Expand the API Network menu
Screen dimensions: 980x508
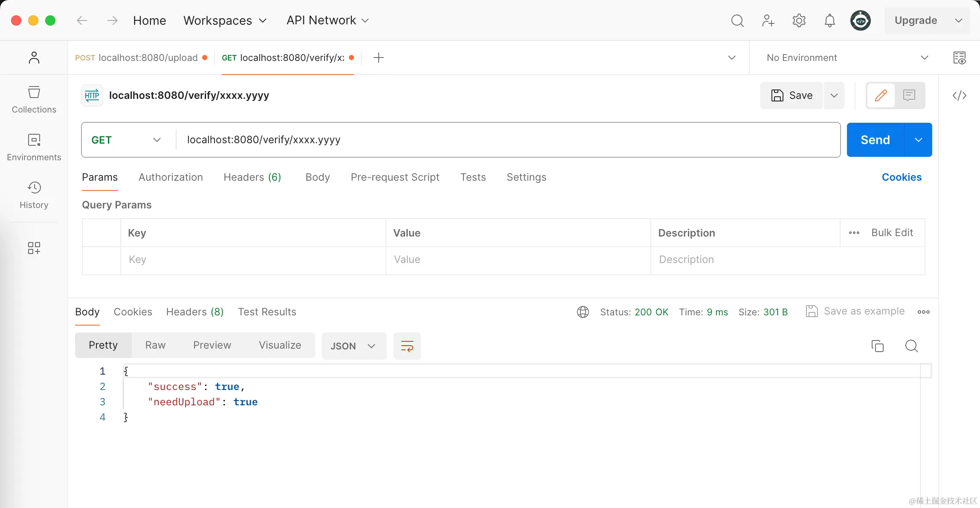pyautogui.click(x=328, y=20)
